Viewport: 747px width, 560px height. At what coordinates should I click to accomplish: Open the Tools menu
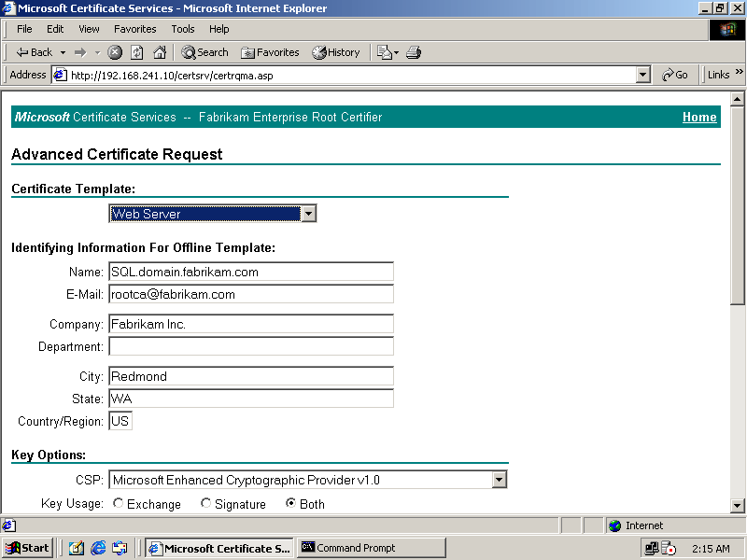point(182,29)
